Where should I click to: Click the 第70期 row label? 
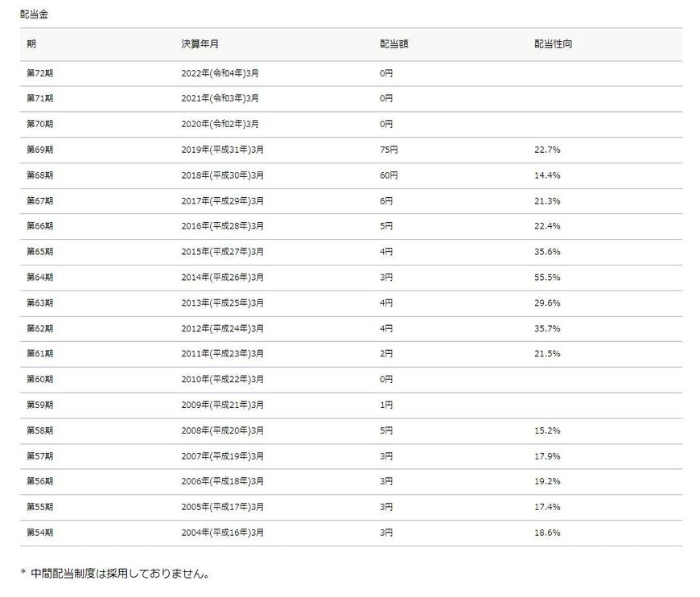click(x=39, y=124)
